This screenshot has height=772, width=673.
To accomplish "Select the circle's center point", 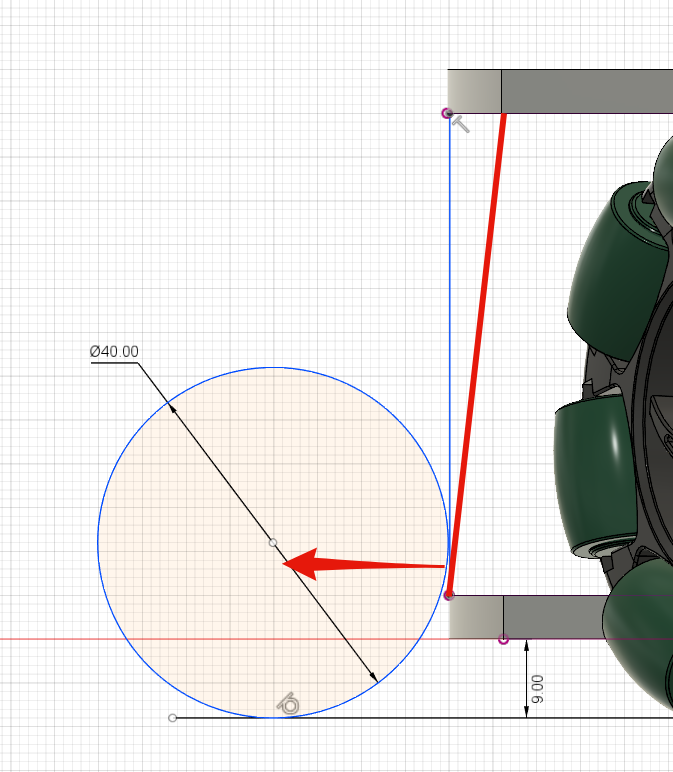I will tap(273, 543).
